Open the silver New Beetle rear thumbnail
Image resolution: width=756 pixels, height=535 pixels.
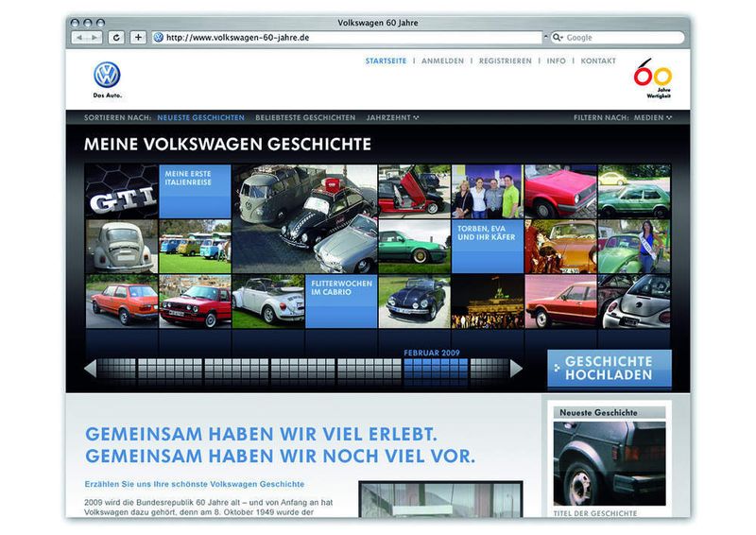(x=634, y=302)
